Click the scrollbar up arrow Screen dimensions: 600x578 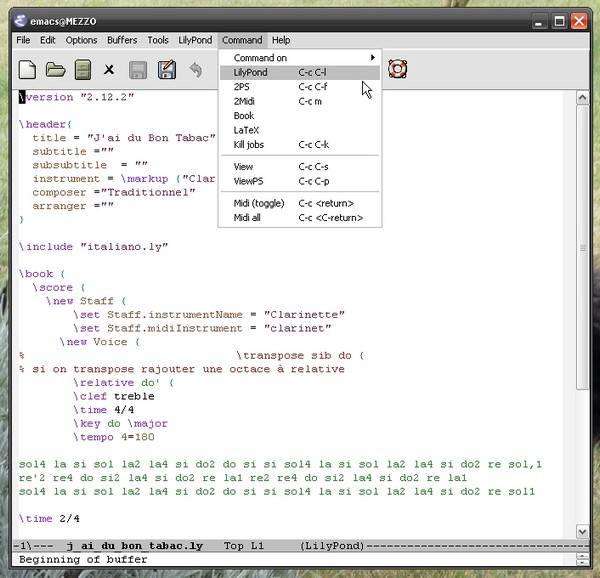582,98
